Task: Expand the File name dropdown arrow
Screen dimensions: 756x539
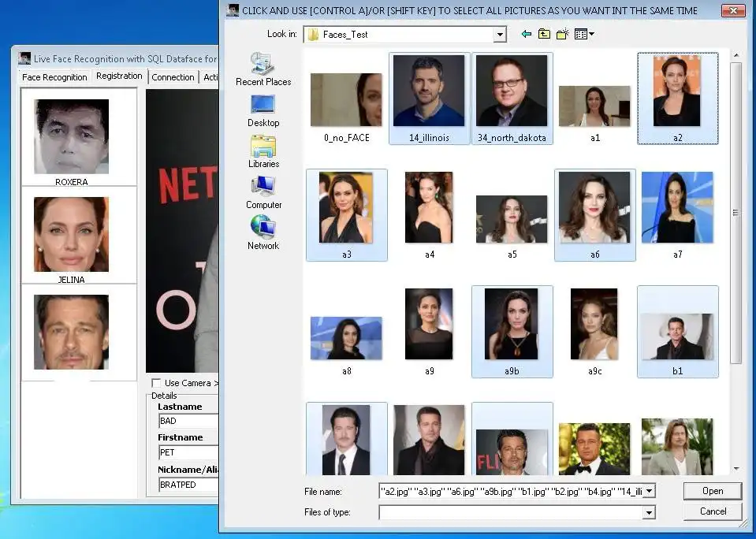Action: [650, 491]
